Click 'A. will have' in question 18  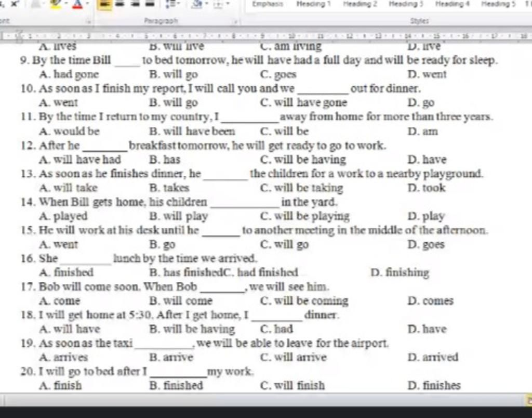pyautogui.click(x=70, y=329)
